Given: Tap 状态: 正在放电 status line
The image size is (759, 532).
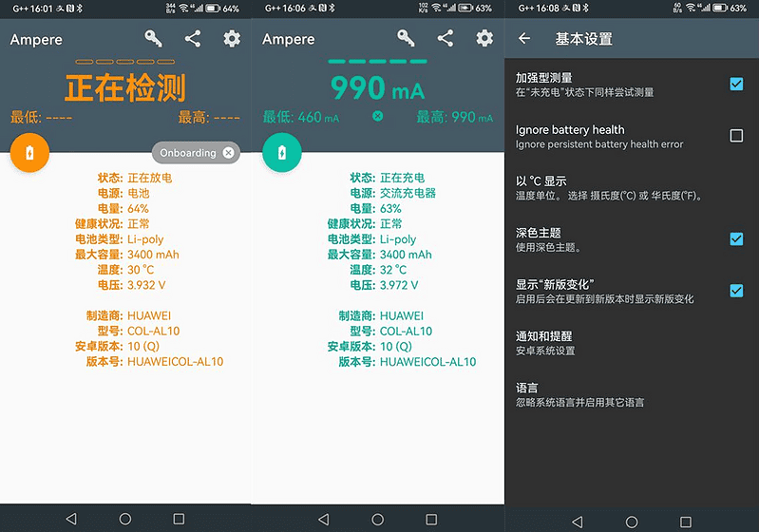Looking at the screenshot, I should (135, 178).
